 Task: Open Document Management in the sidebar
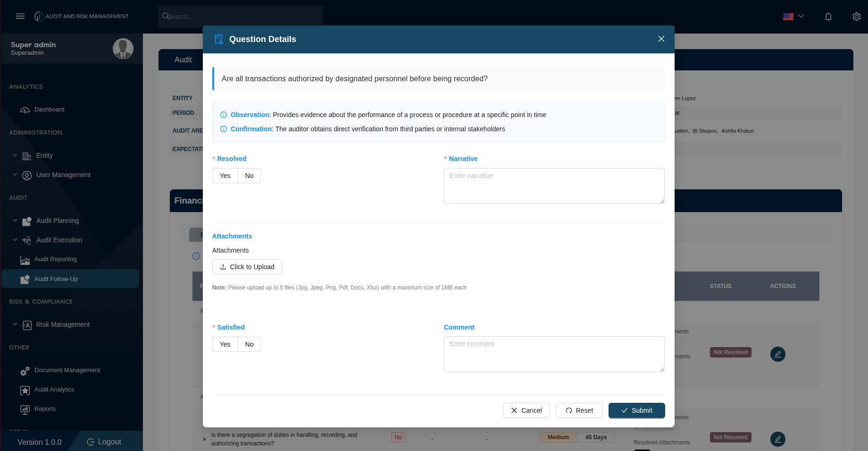click(67, 370)
